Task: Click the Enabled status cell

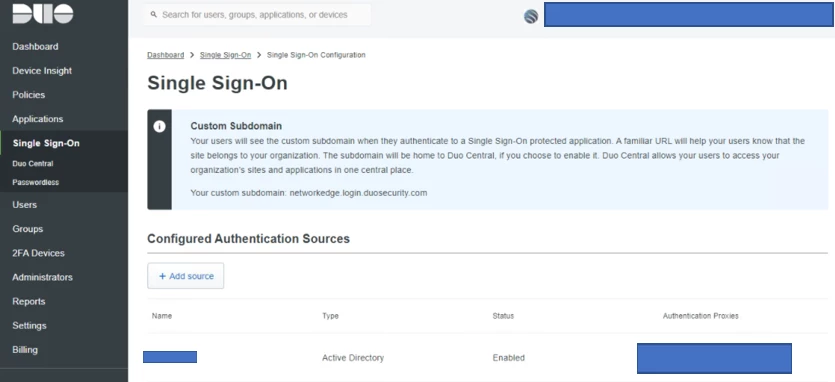Action: click(509, 358)
